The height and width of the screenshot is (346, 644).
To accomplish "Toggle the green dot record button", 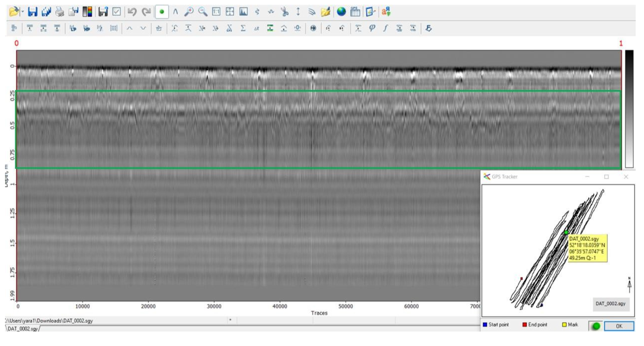I will (162, 12).
